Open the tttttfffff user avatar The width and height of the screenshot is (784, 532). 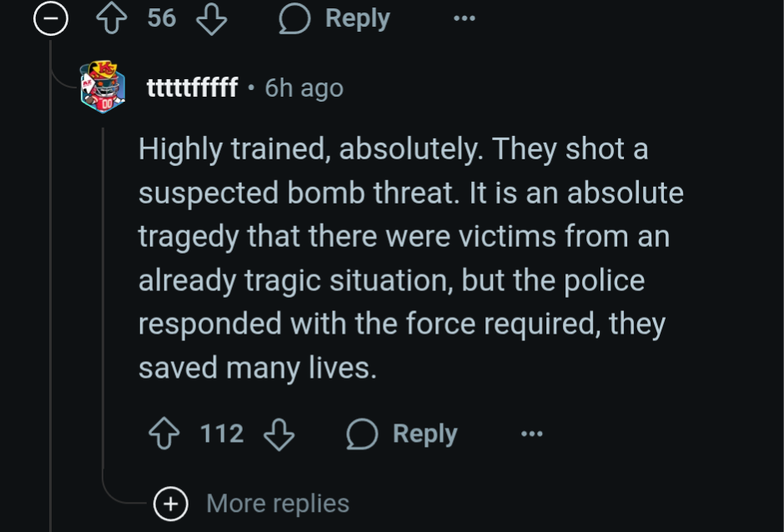103,87
